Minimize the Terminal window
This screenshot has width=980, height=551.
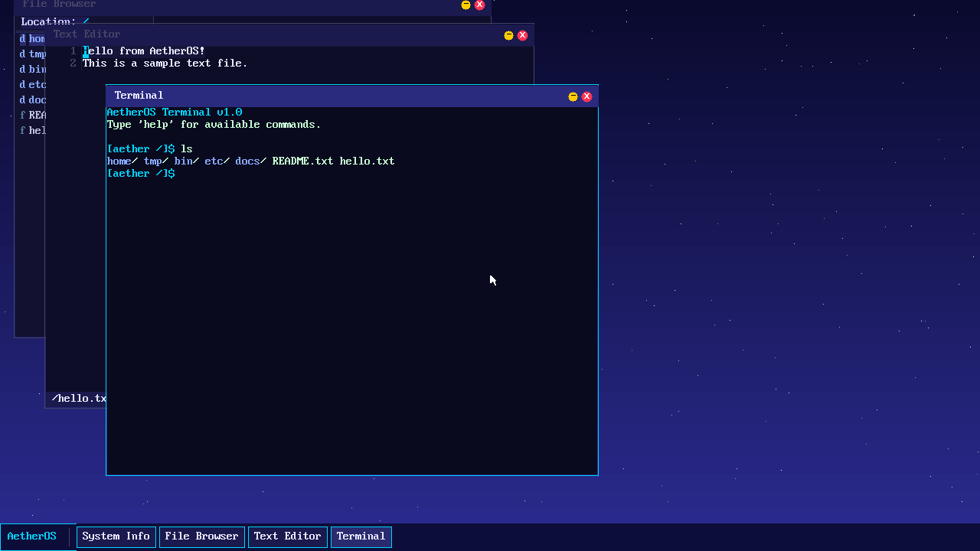(x=573, y=96)
